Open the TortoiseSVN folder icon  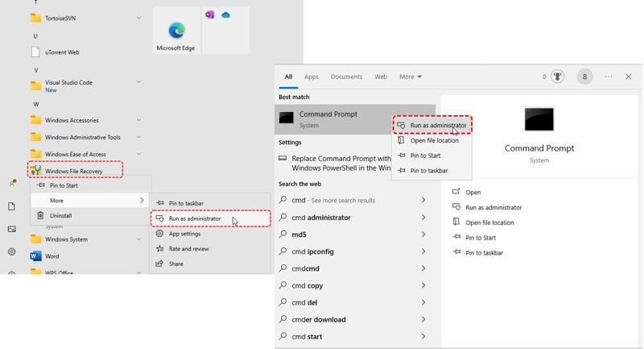[36, 18]
